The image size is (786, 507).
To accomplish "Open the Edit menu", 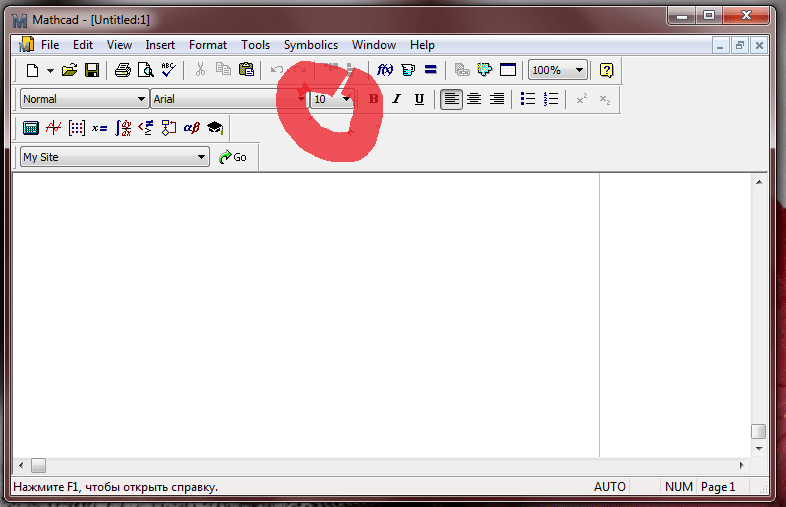I will point(83,45).
